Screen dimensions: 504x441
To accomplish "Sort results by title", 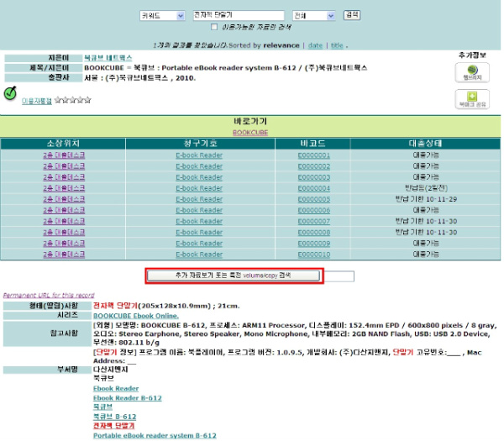I will pyautogui.click(x=337, y=45).
